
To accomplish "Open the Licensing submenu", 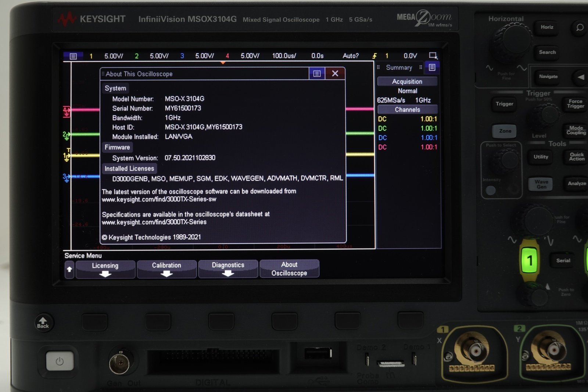I will point(105,269).
